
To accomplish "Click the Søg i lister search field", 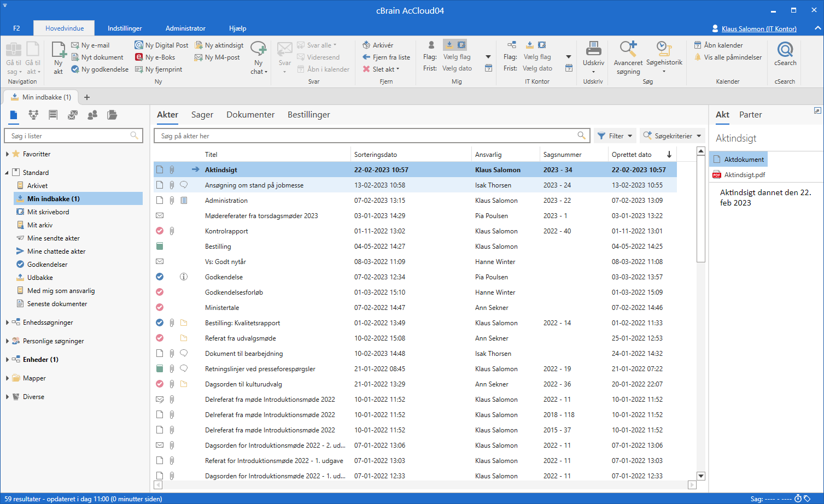I will tap(74, 136).
